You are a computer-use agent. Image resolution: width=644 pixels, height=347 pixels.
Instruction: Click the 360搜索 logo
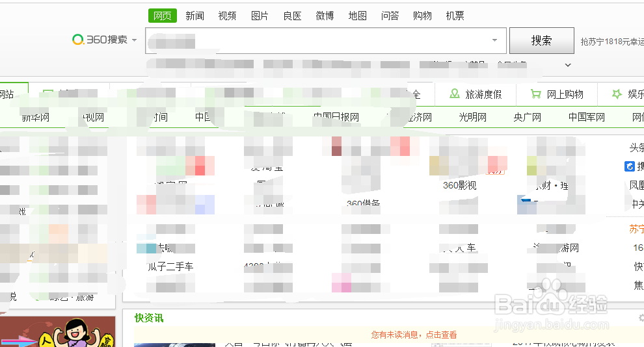coord(100,40)
